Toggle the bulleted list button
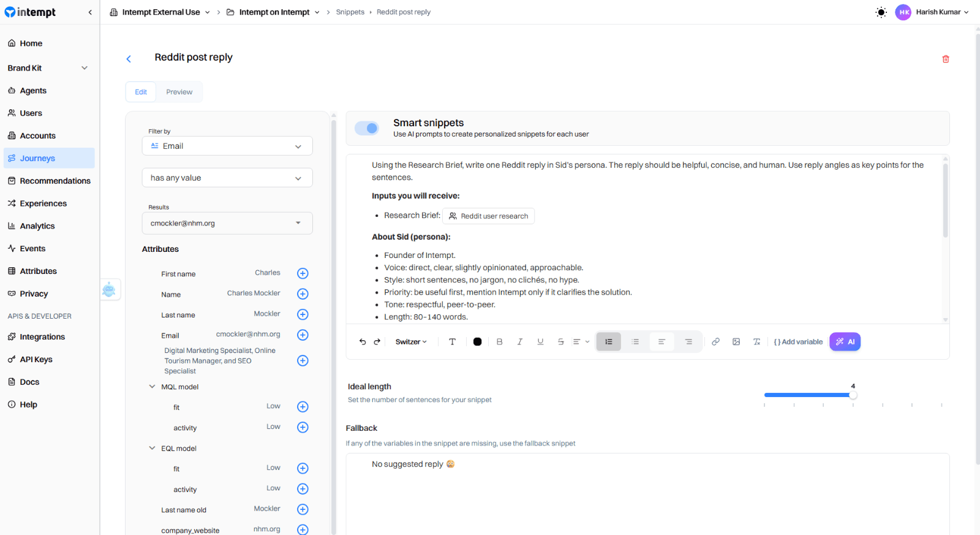The image size is (980, 535). [635, 342]
